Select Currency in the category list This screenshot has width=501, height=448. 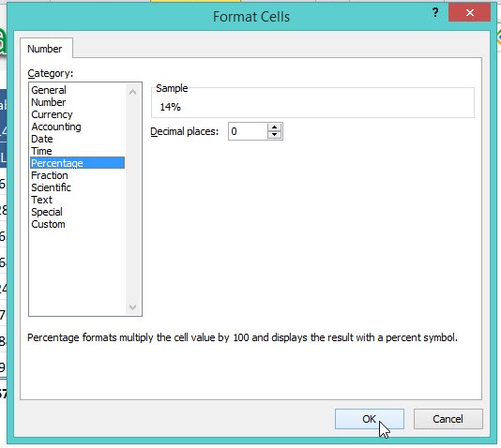click(x=53, y=114)
